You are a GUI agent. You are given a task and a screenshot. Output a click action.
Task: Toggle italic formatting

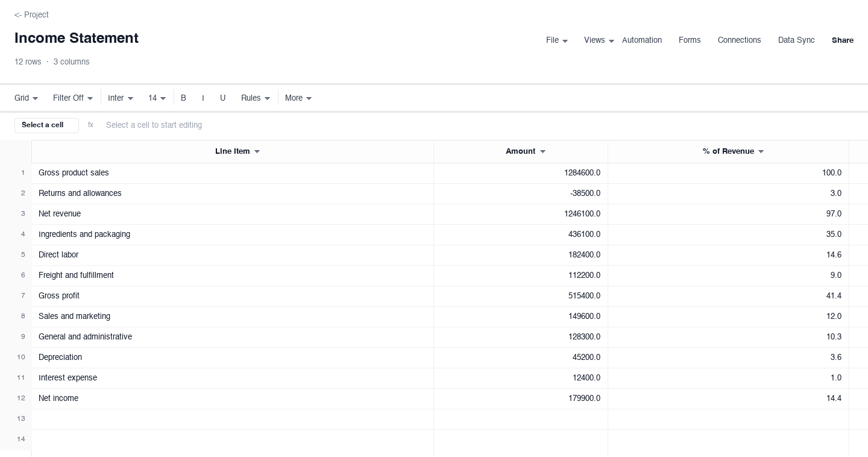coord(203,98)
